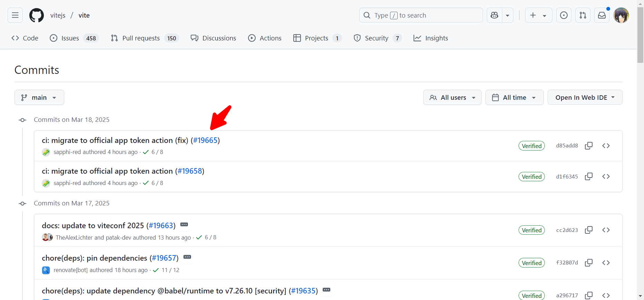Open pull request #19658 link
The image size is (644, 300).
point(190,171)
